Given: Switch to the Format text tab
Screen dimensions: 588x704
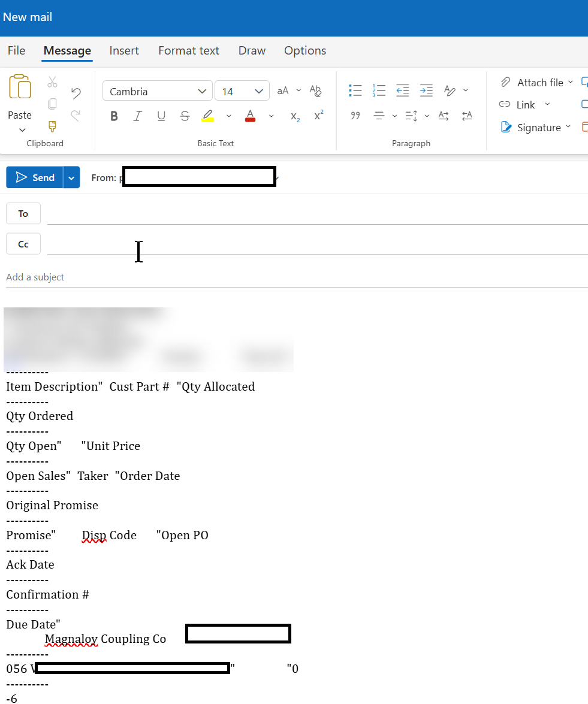Looking at the screenshot, I should tap(189, 51).
